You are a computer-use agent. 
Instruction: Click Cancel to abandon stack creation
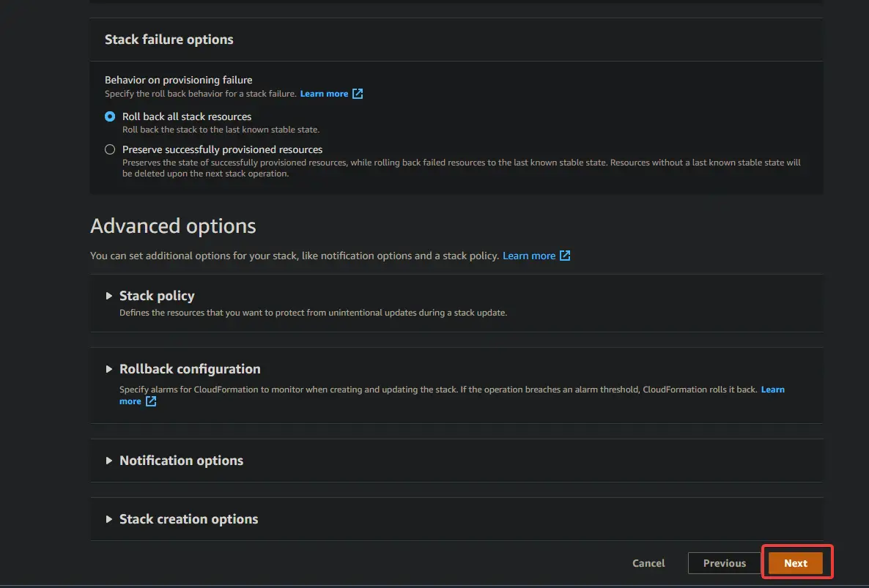point(648,562)
